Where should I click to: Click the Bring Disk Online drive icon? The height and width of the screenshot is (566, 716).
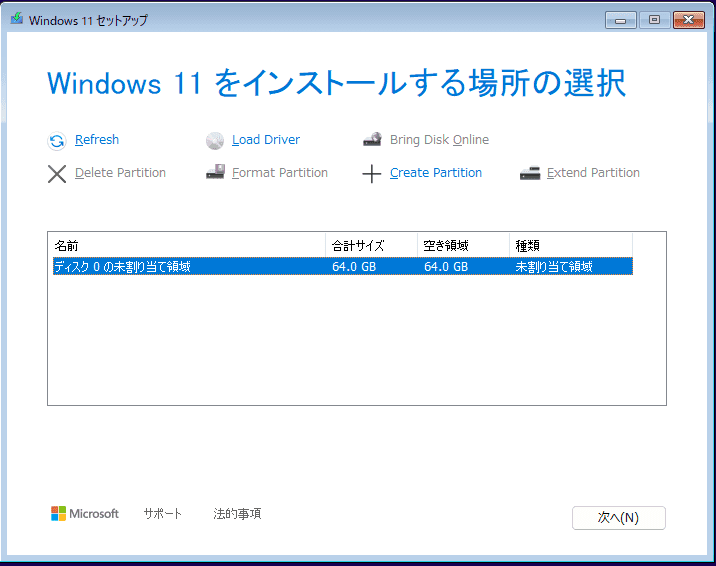373,139
